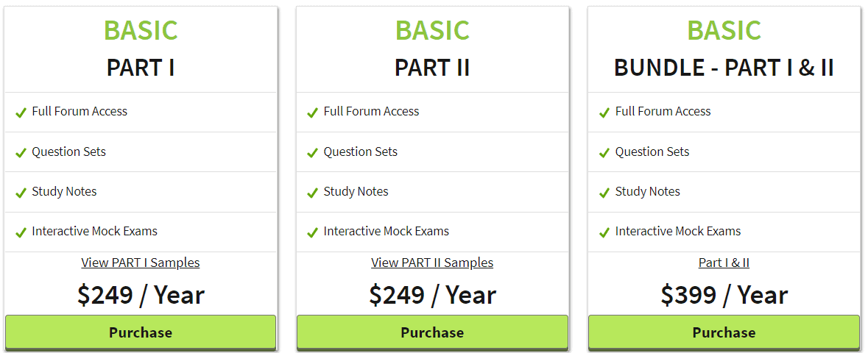The width and height of the screenshot is (868, 353).
Task: Select the BASIC PART I heading
Action: (x=141, y=49)
